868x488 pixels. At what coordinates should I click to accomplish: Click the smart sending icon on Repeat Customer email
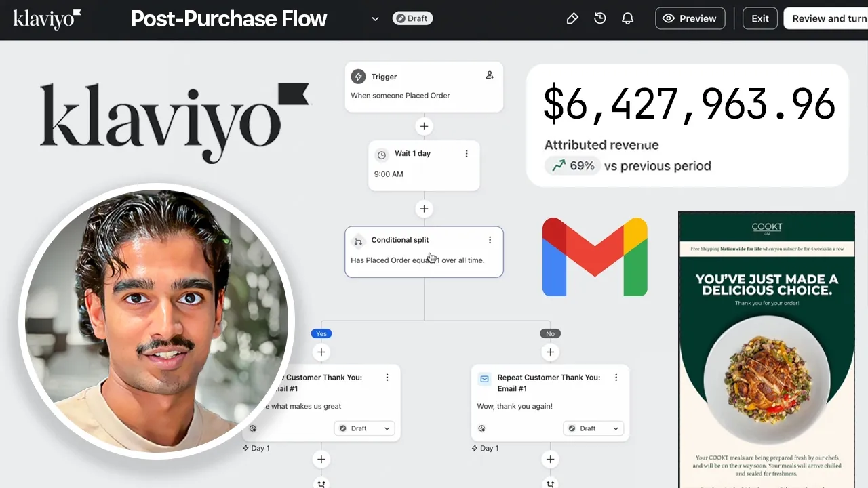(481, 428)
